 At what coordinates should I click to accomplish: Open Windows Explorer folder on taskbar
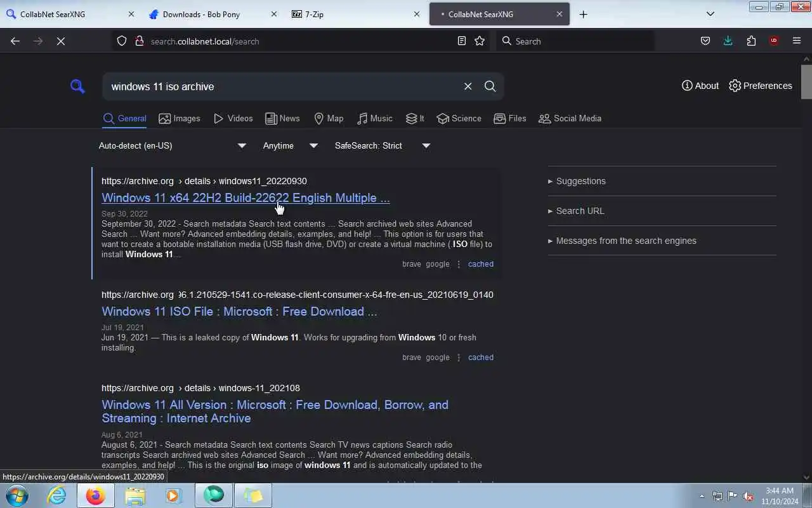coord(135,495)
